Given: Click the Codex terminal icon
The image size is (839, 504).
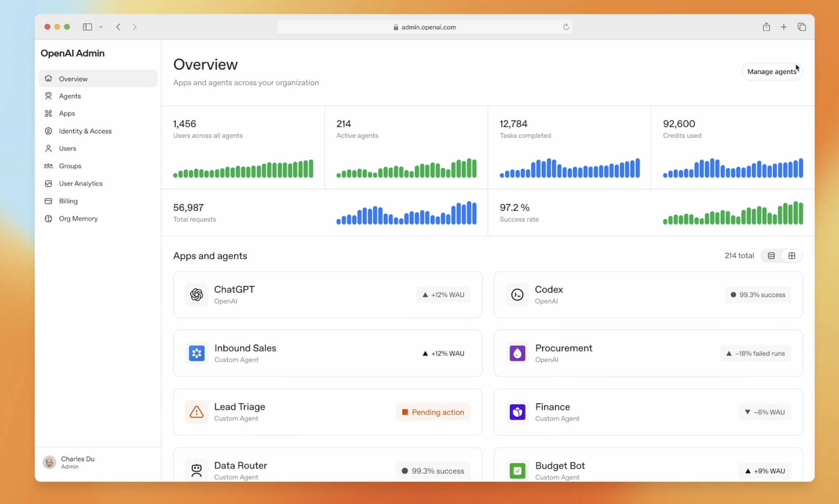Looking at the screenshot, I should (x=517, y=295).
